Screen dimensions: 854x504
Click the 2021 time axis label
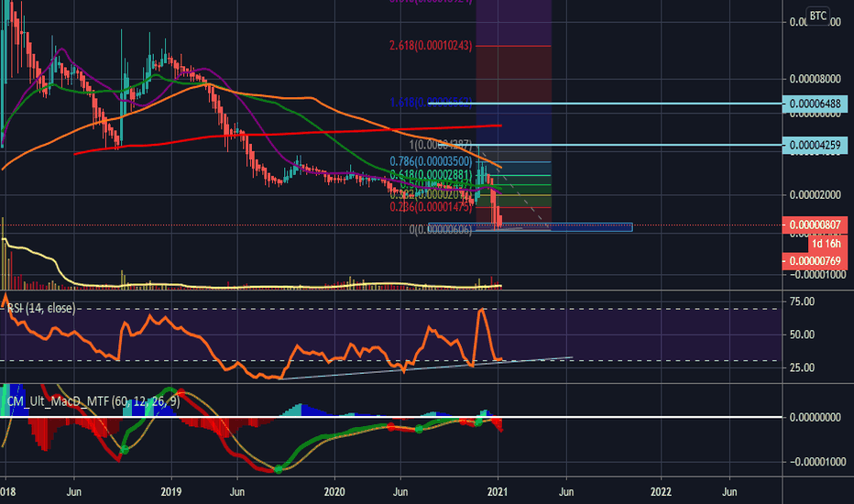coord(498,492)
